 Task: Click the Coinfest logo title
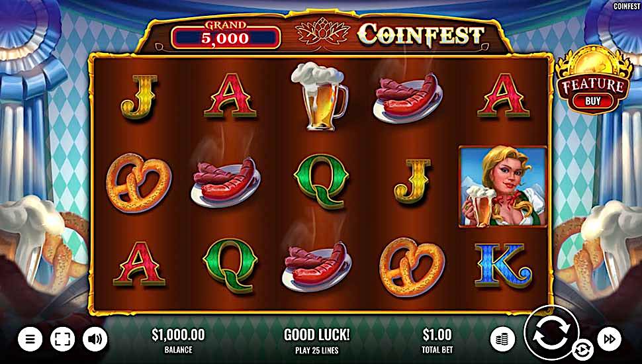click(x=420, y=34)
